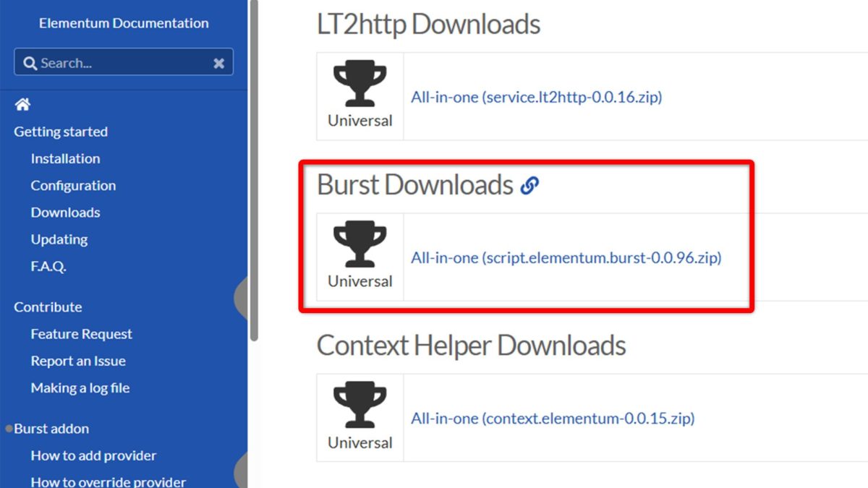Image resolution: width=868 pixels, height=488 pixels.
Task: Click the Burst Downloads heading
Action: tap(415, 185)
